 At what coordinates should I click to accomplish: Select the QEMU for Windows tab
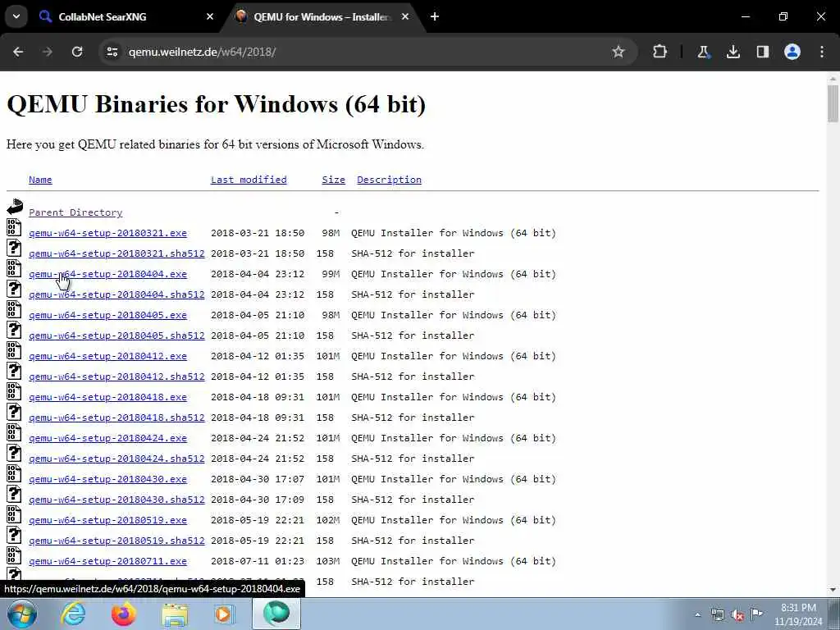tap(322, 16)
